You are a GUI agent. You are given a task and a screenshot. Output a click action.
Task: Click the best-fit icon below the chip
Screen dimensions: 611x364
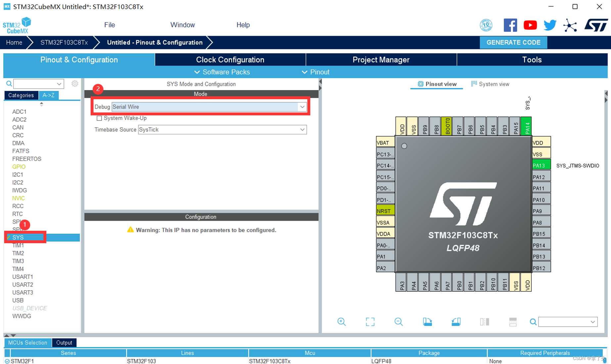(370, 322)
